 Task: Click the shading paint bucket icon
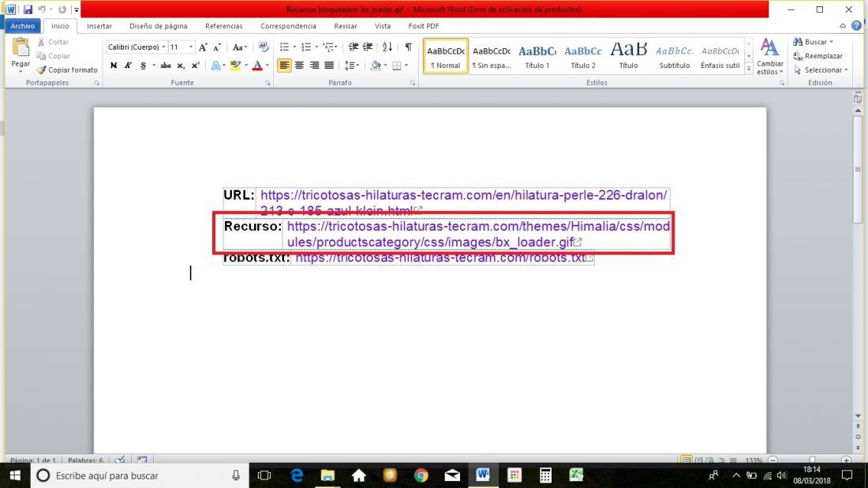(x=376, y=66)
